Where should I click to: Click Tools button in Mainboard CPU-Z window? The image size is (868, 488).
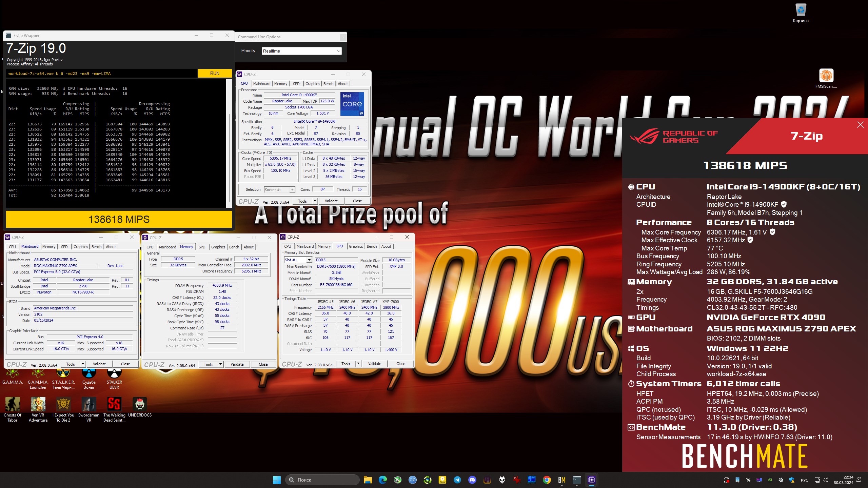click(71, 364)
